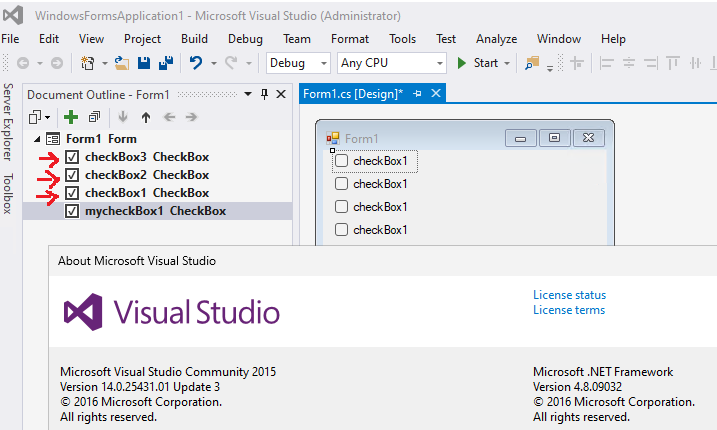Screen dimensions: 717x430
Task: Open the Document Outline window options dropdown
Action: (x=248, y=94)
